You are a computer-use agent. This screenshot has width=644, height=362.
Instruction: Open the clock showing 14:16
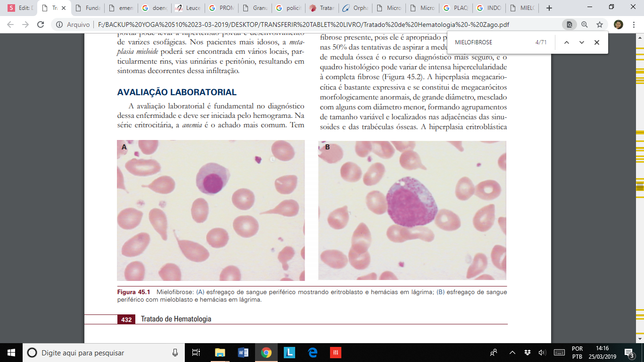click(602, 353)
